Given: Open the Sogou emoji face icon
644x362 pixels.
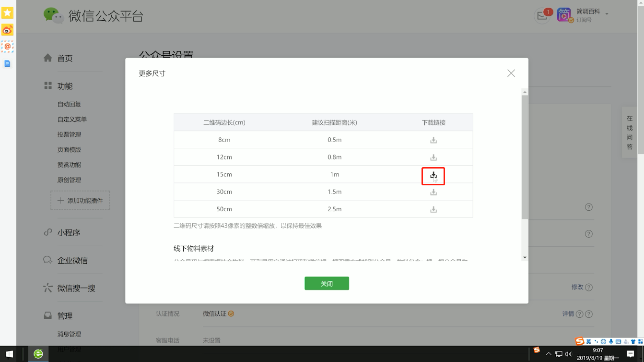Looking at the screenshot, I should click(603, 341).
